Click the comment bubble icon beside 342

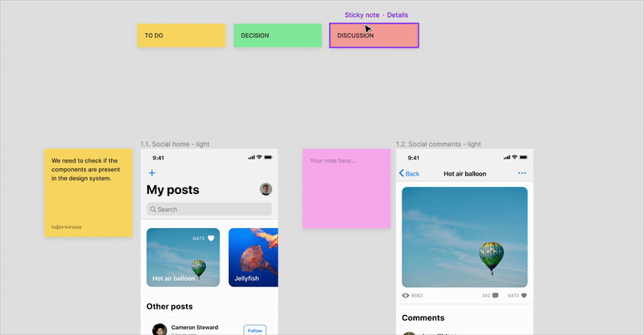[x=495, y=296]
